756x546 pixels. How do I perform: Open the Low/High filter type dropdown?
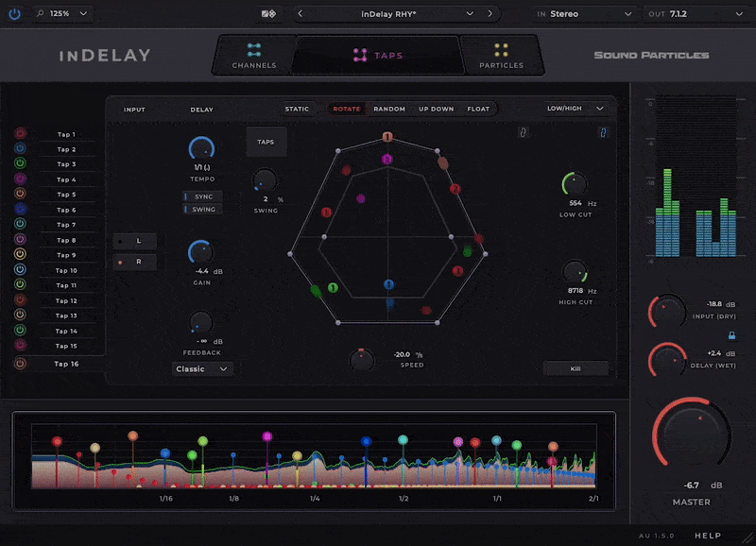(x=575, y=109)
